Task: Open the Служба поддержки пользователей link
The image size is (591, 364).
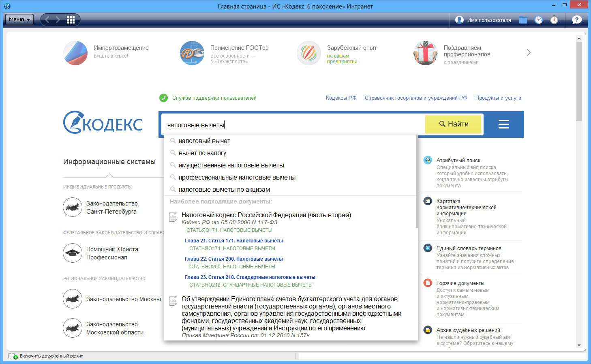Action: (214, 98)
